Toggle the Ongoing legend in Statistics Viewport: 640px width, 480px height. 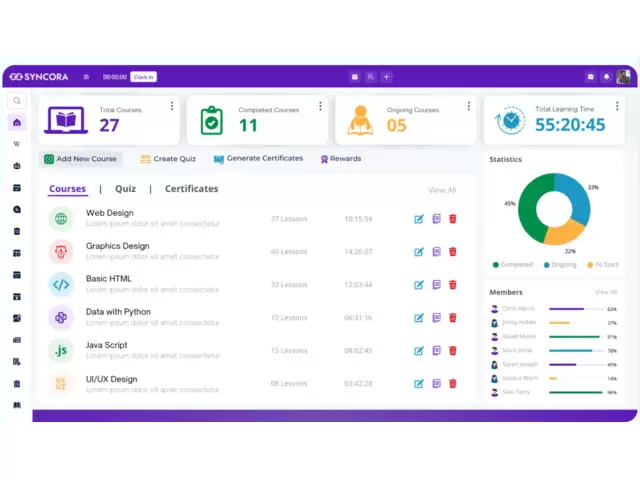(x=560, y=265)
